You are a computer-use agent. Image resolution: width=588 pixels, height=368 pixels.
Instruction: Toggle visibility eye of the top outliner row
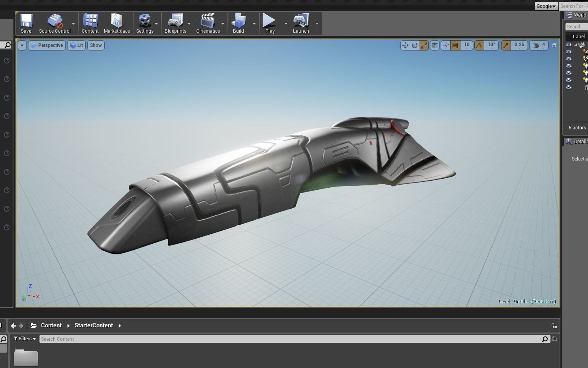click(569, 45)
